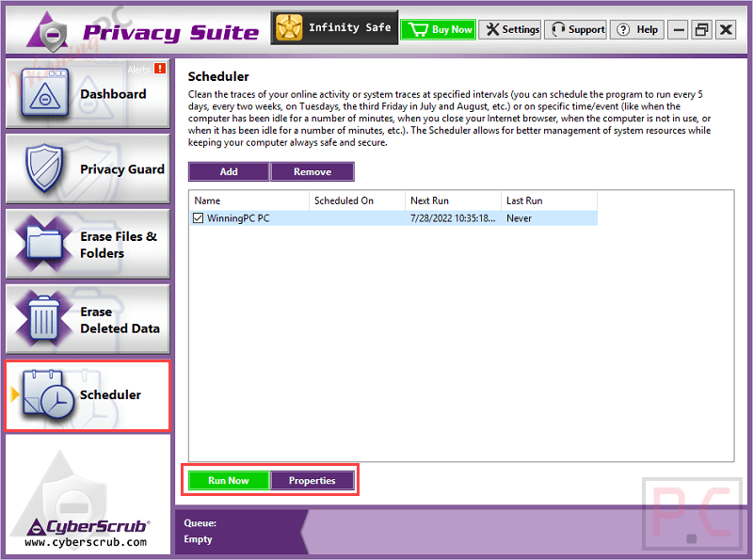Image resolution: width=753 pixels, height=560 pixels.
Task: Open Privacy Guard shield icon
Action: [x=44, y=168]
